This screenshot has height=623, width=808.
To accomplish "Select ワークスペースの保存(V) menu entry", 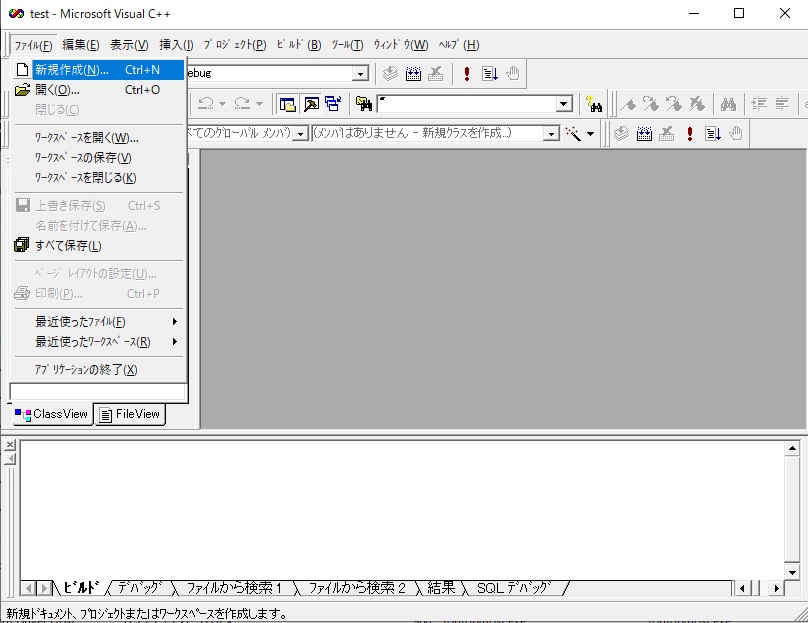I will coord(98,158).
